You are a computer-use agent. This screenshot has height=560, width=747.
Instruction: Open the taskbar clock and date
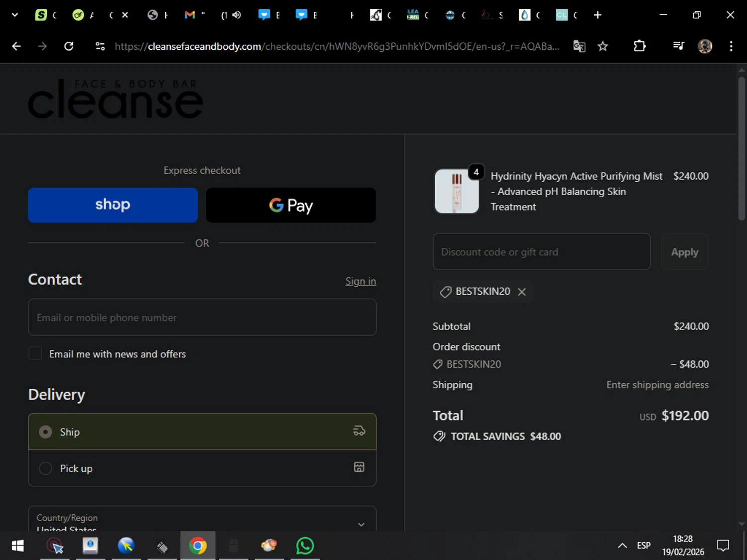coord(683,546)
